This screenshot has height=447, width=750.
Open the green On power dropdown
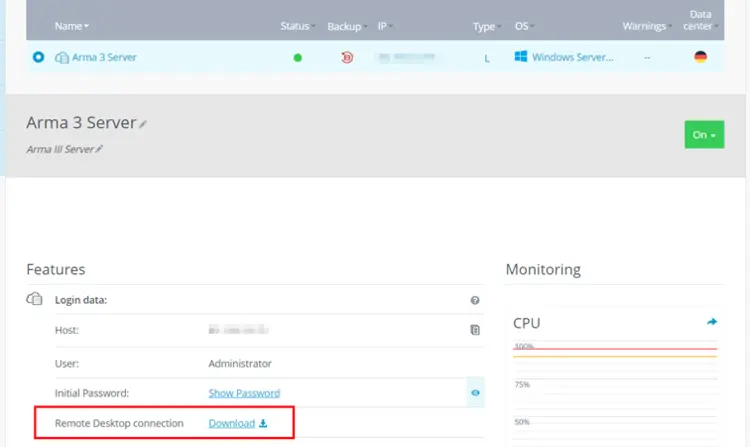click(x=704, y=135)
